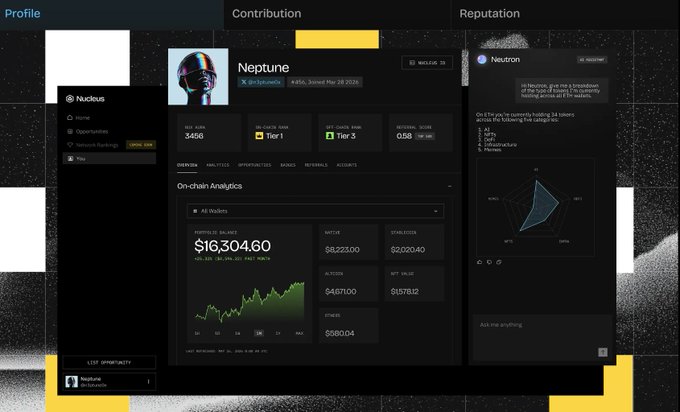Send the message with arrow button
Image resolution: width=680 pixels, height=412 pixels.
tap(603, 352)
